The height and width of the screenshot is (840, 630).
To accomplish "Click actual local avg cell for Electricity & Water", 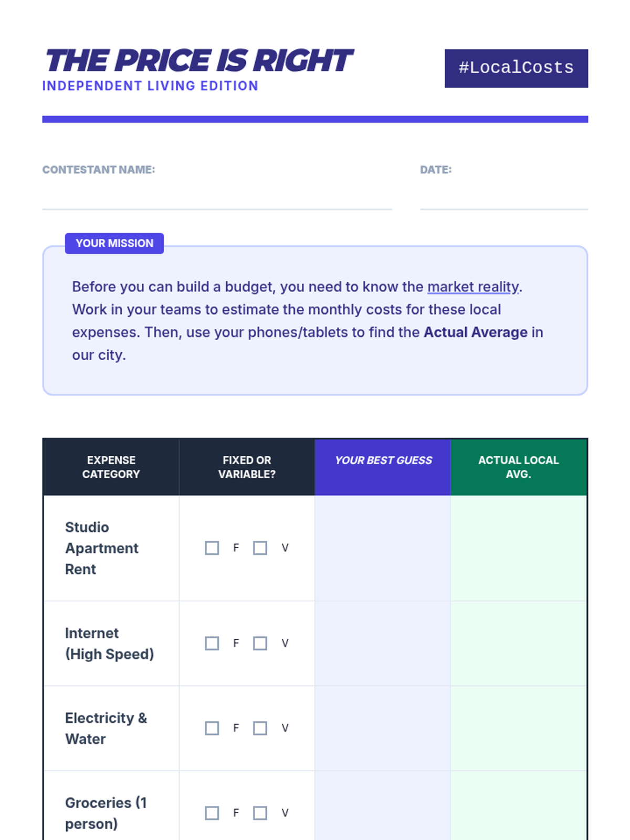I will tap(518, 728).
